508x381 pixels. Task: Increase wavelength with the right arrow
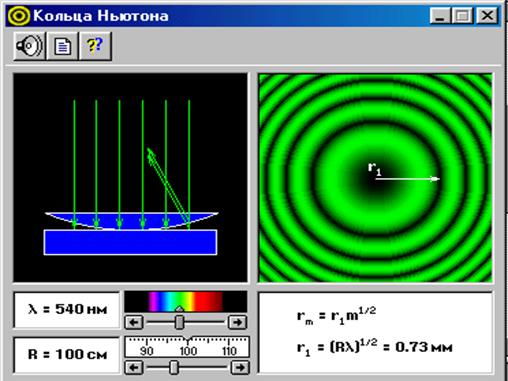[x=237, y=322]
